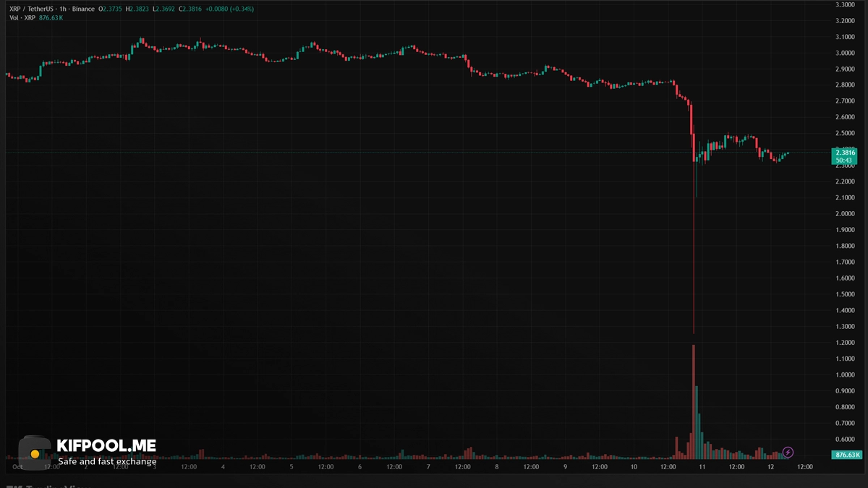Viewport: 868px width, 488px height.
Task: Click the 3.0000 price axis label
Action: pos(845,53)
